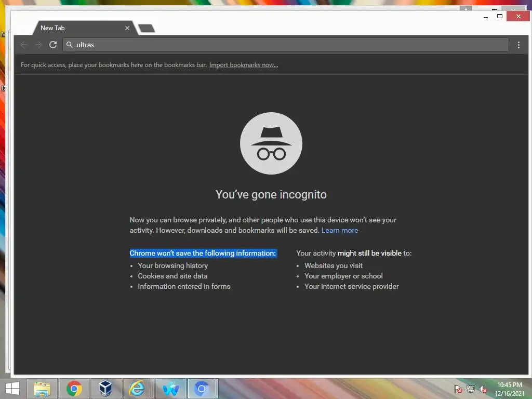Viewport: 532px width, 399px height.
Task: Open 'Import bookmarks now...' link
Action: click(x=244, y=65)
